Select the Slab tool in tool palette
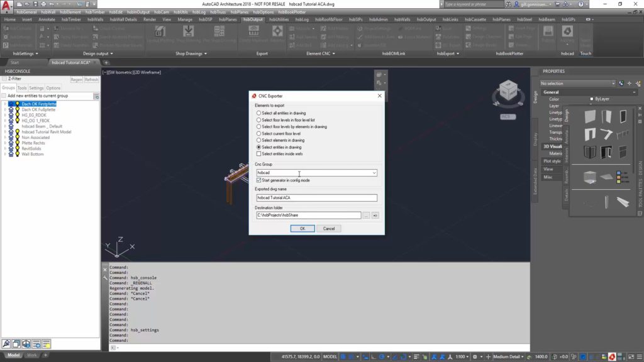The width and height of the screenshot is (644, 362). (x=606, y=177)
